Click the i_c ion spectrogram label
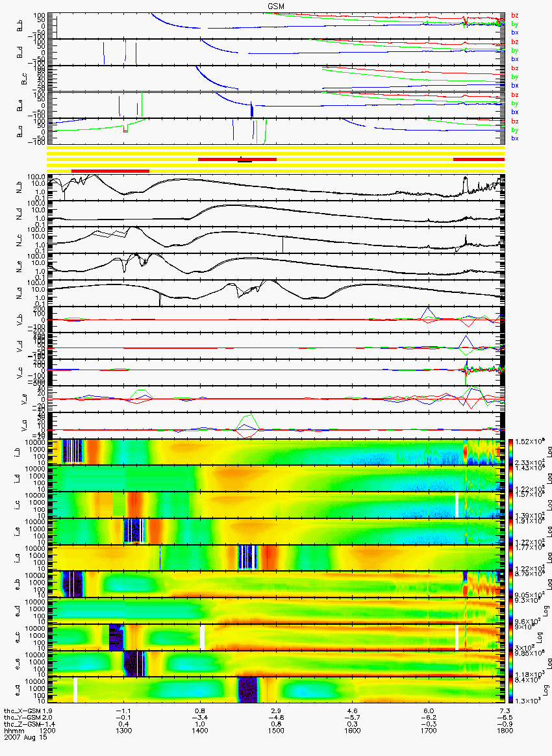This screenshot has height=756, width=552. (18, 505)
